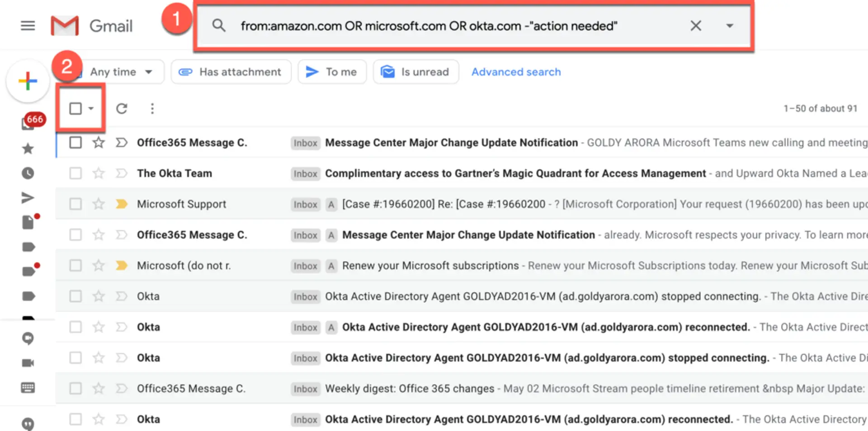Apply the To me filter chip
This screenshot has width=868, height=431.
tap(332, 72)
